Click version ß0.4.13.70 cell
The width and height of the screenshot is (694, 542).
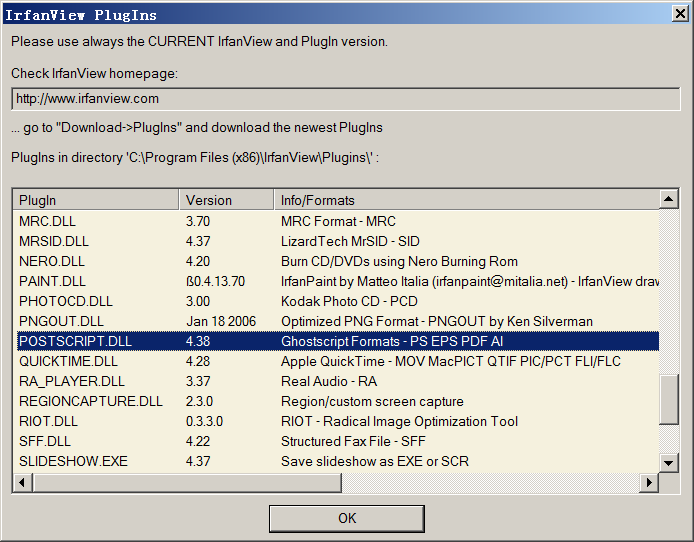(216, 281)
